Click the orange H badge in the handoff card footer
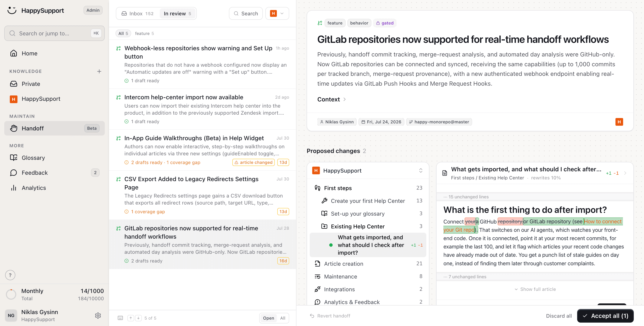 click(619, 122)
